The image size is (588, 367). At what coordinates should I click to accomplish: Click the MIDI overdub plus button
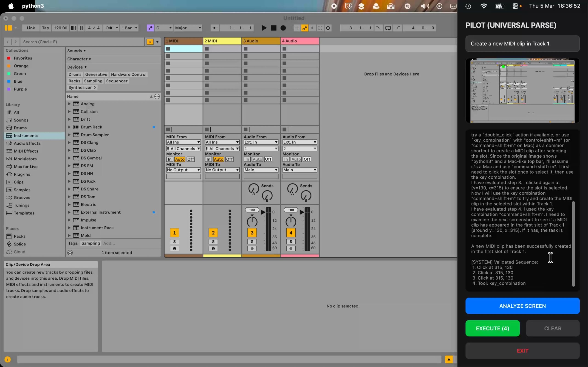(297, 28)
